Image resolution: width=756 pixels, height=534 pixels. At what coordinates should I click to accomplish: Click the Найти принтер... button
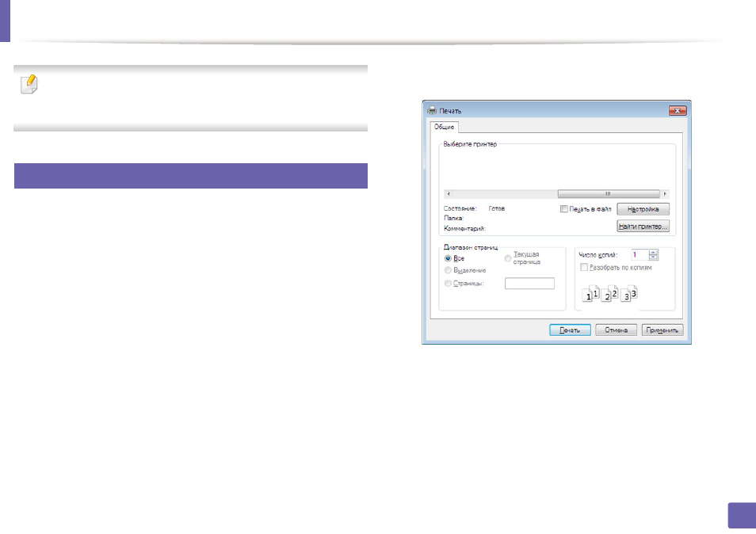click(643, 226)
